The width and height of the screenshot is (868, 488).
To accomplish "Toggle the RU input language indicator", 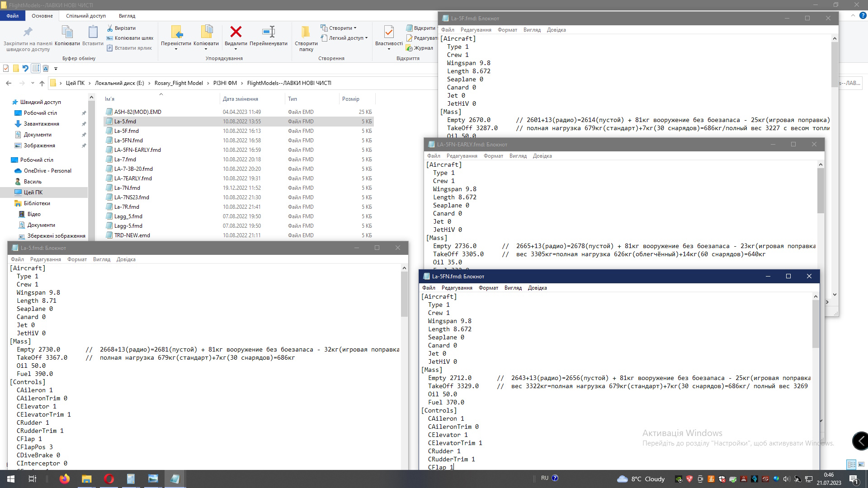I will click(x=544, y=478).
